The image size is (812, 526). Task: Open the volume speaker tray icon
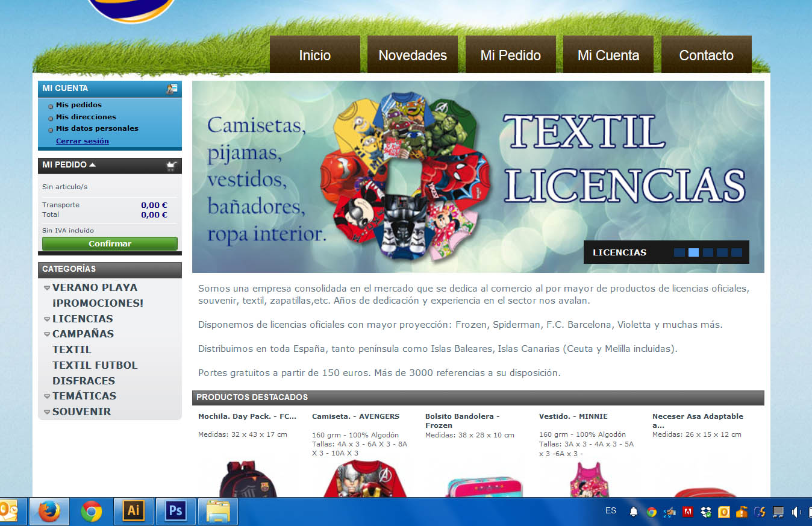pos(796,512)
